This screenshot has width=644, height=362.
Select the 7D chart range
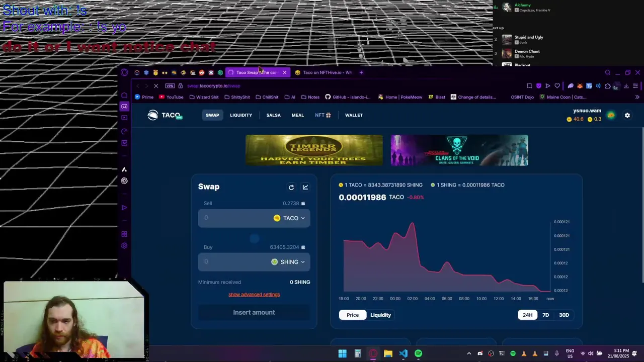point(545,315)
